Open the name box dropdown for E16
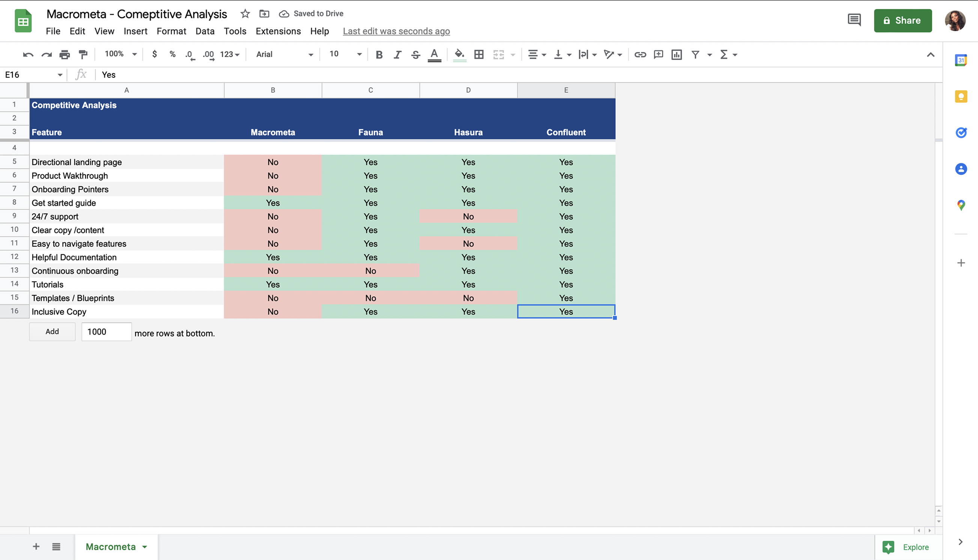The height and width of the screenshot is (560, 978). coord(60,75)
